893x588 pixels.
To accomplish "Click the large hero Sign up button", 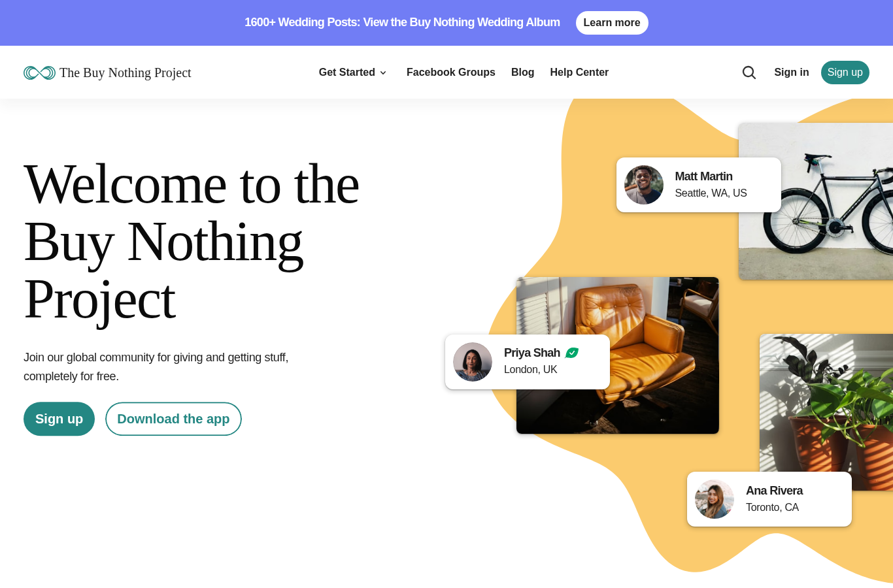I will [59, 419].
